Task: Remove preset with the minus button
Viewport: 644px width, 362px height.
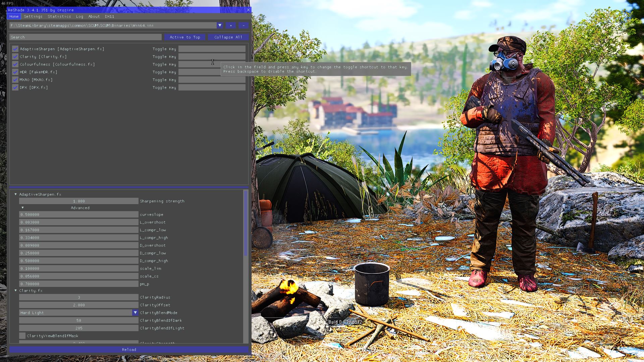Action: click(x=244, y=25)
